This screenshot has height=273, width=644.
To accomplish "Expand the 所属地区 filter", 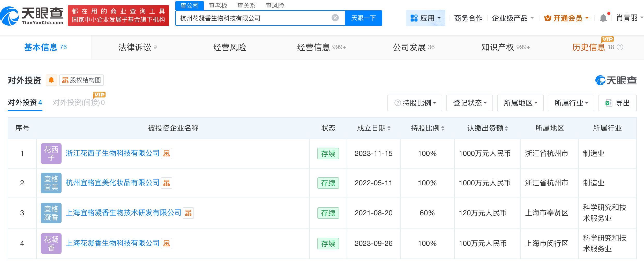I will click(520, 103).
